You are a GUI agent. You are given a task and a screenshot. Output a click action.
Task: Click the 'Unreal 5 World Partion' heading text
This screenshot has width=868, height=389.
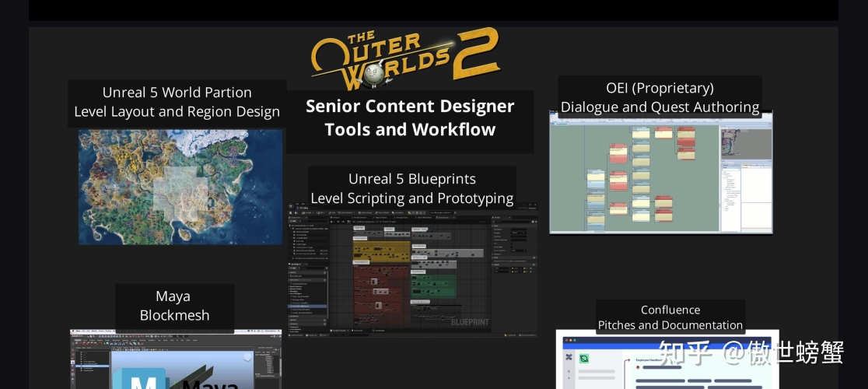tap(177, 93)
